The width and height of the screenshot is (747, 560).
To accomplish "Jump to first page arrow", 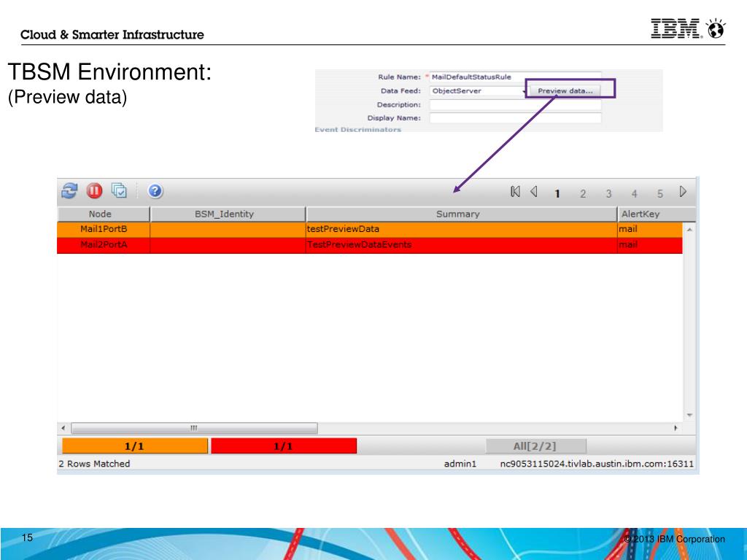I will (515, 192).
